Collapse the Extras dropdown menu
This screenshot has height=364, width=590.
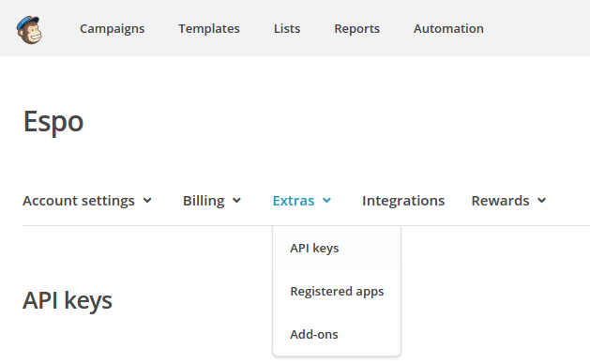coord(302,201)
